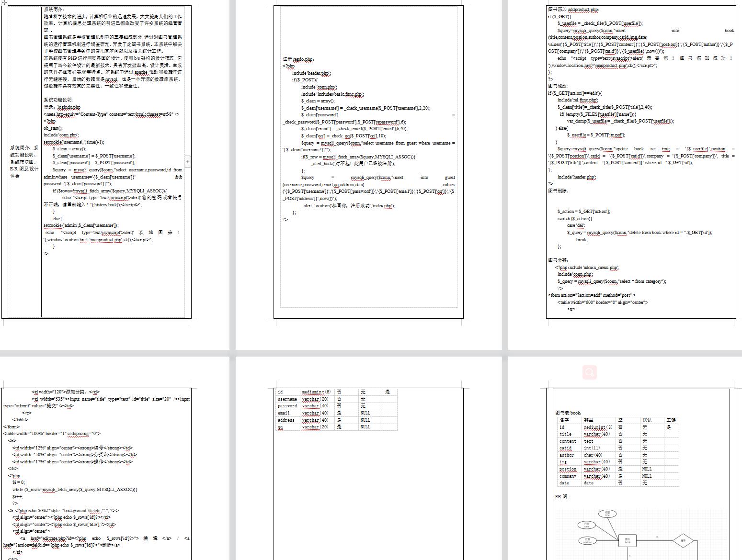Click the ob_start(); code line
Screen dimensions: 742x560
click(53, 128)
